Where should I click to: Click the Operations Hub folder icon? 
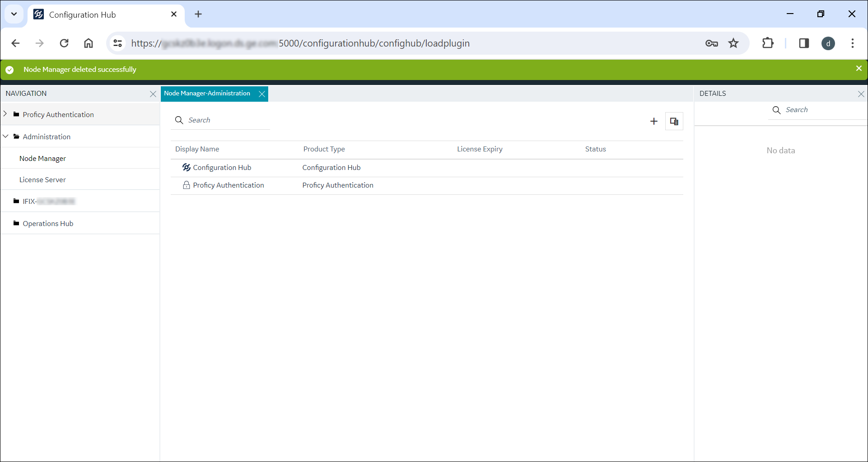pyautogui.click(x=16, y=223)
